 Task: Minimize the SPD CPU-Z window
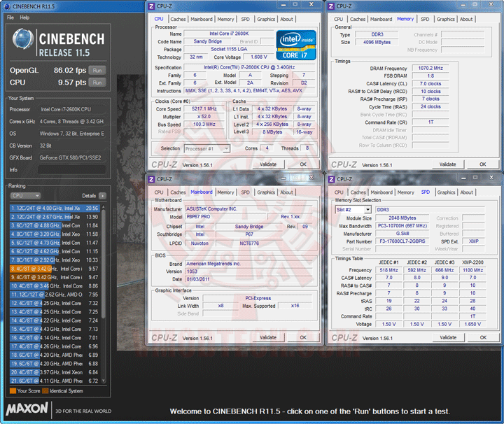[463, 177]
